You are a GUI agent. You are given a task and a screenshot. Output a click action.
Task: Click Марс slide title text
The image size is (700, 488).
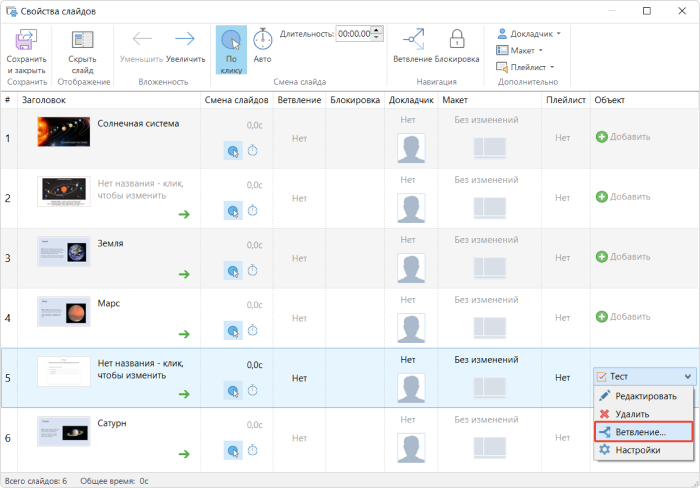click(x=108, y=303)
